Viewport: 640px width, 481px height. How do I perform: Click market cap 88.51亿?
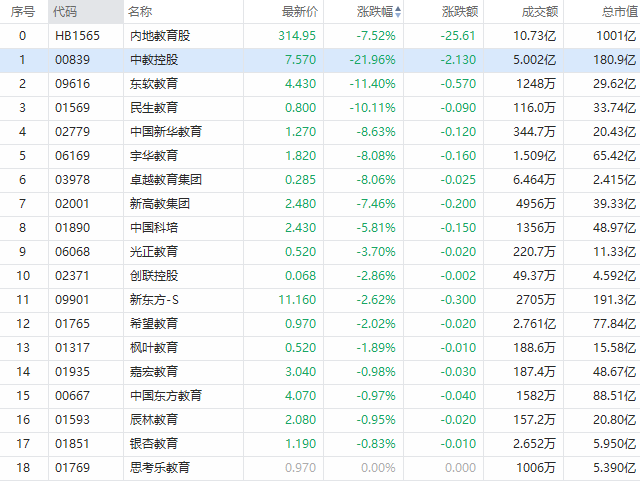(x=615, y=396)
